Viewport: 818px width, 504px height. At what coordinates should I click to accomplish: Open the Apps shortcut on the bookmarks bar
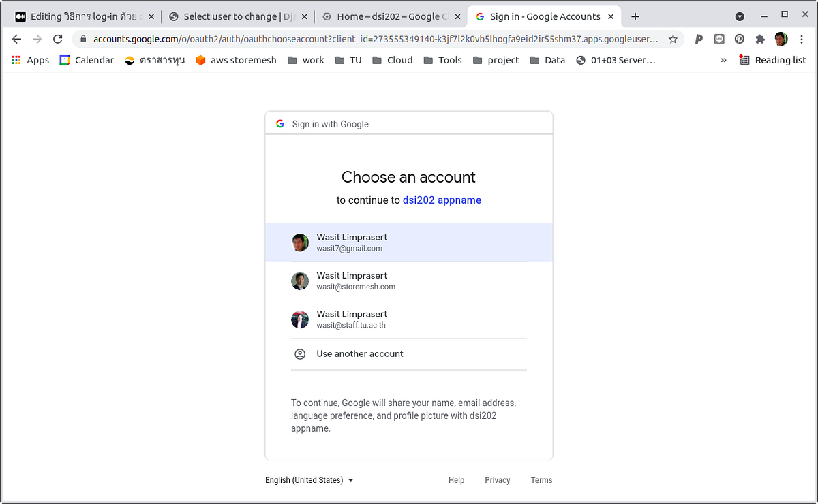pos(30,60)
